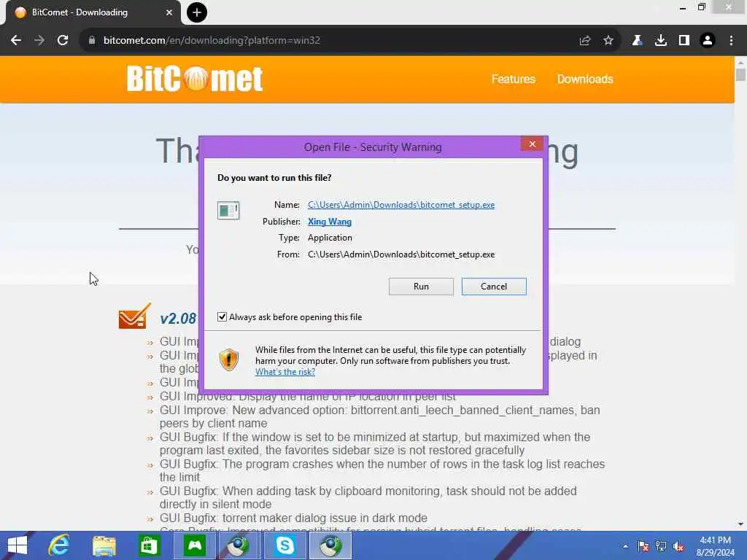Open the bitcomet_setup.exe file path link
The width and height of the screenshot is (747, 560).
[401, 205]
